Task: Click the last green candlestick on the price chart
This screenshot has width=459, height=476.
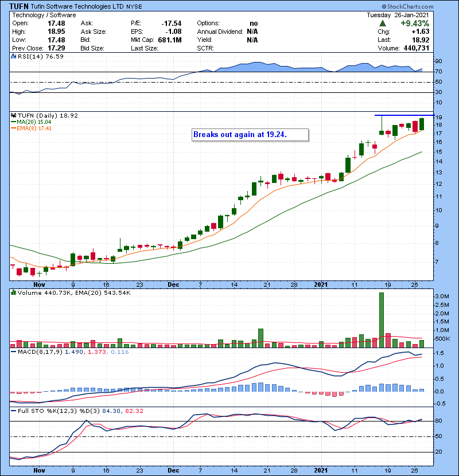Action: click(422, 124)
